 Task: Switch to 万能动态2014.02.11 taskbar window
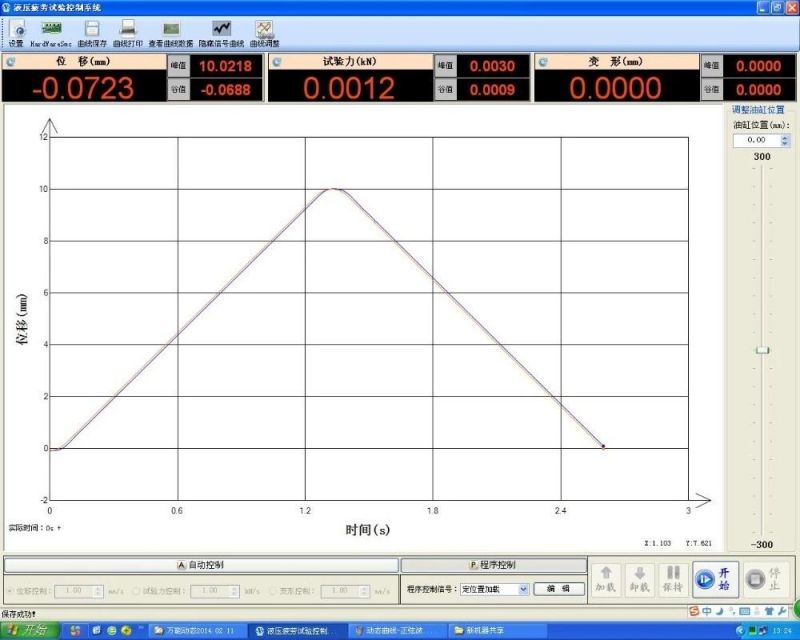click(195, 631)
